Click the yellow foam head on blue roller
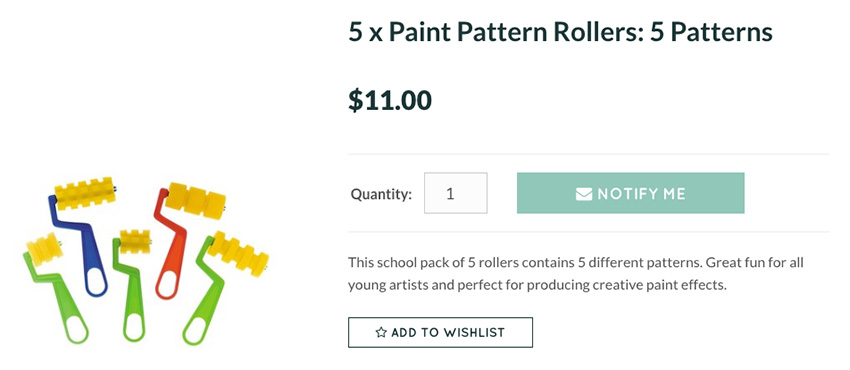Viewport: 850px width, 370px height. point(85,193)
